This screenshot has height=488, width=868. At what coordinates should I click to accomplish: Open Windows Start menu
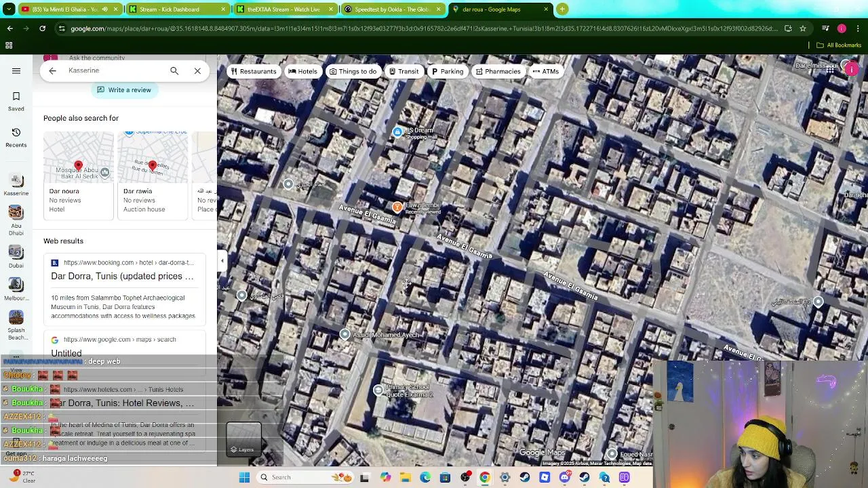(245, 477)
